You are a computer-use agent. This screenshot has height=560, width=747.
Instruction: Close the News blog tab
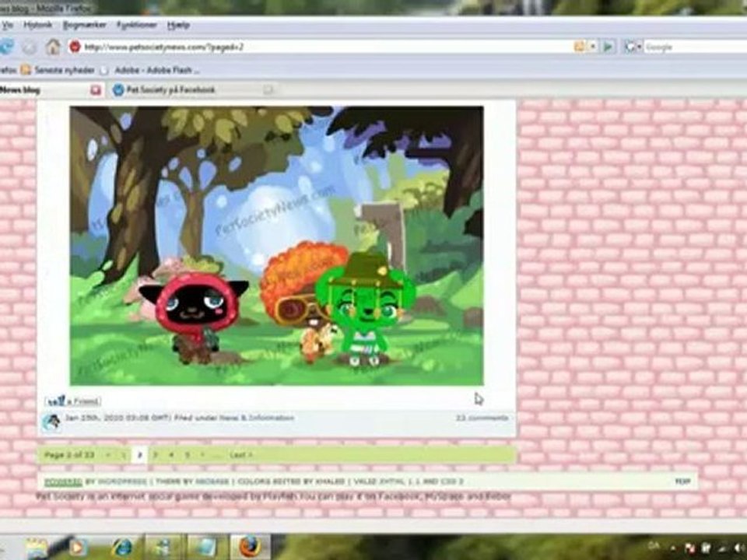click(96, 89)
